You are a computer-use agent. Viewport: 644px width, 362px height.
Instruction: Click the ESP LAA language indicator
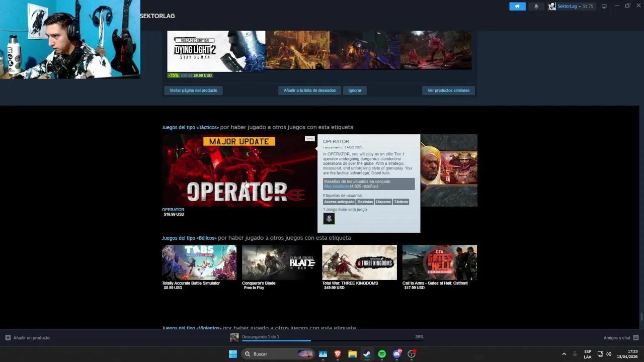click(x=588, y=354)
